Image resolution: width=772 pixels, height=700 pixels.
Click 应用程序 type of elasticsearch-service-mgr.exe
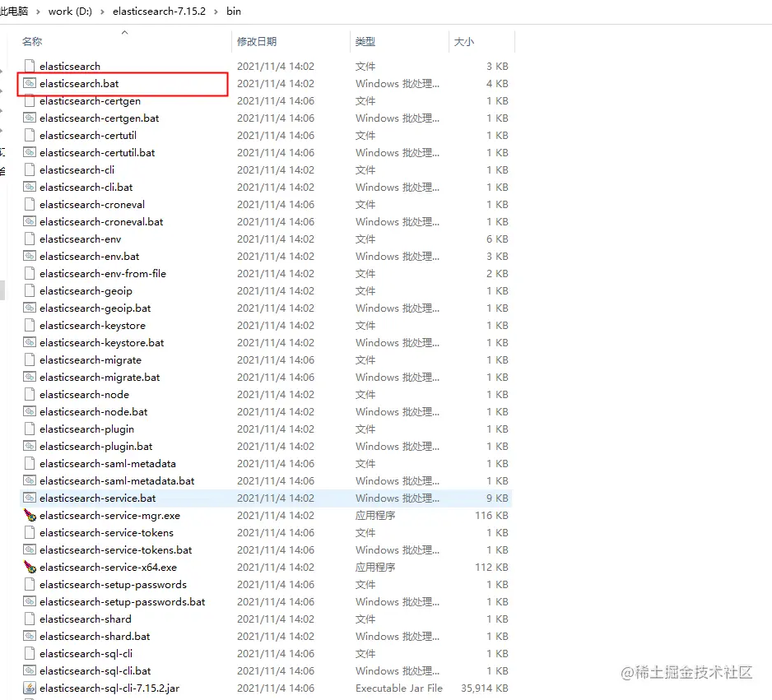pos(375,515)
